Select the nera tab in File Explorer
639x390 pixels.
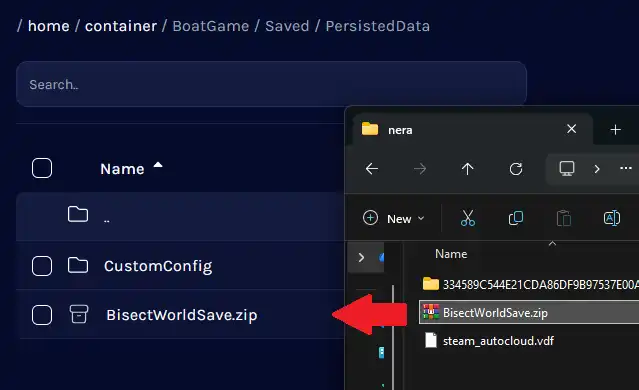coord(473,130)
